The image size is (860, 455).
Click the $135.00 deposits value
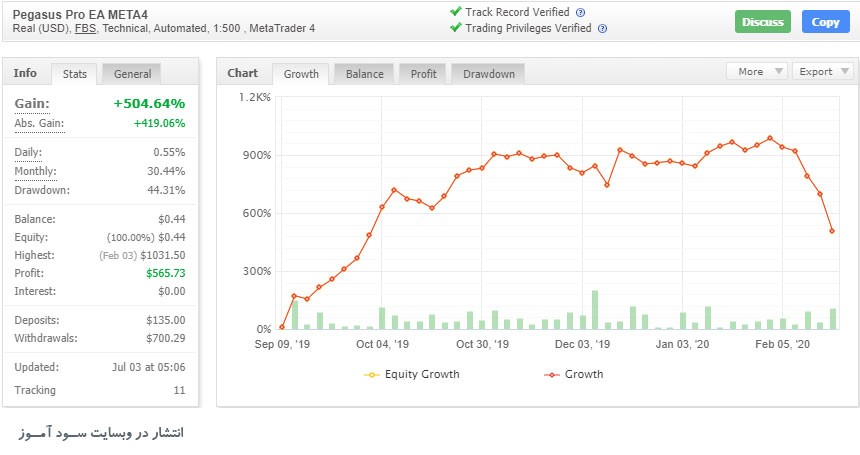pos(166,320)
